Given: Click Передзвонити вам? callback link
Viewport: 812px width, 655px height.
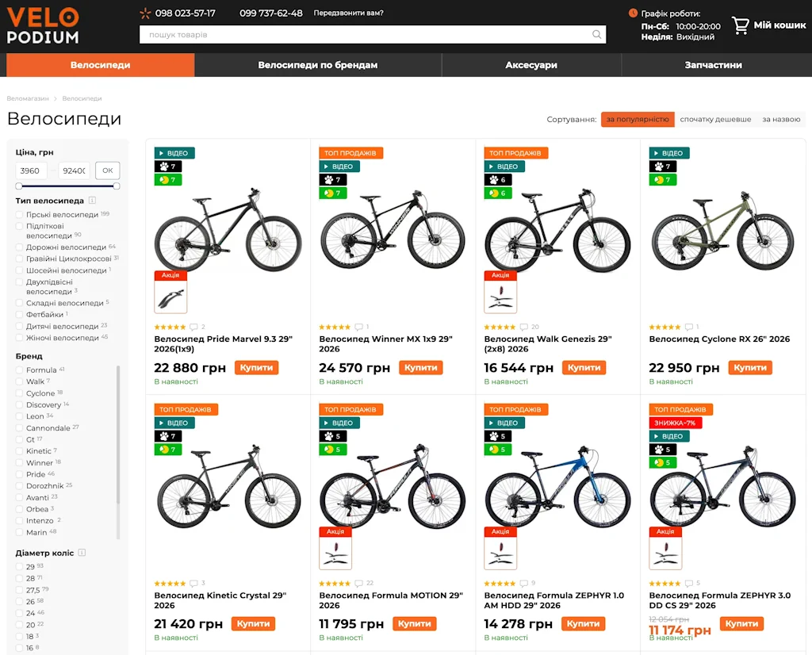Looking at the screenshot, I should click(x=349, y=13).
